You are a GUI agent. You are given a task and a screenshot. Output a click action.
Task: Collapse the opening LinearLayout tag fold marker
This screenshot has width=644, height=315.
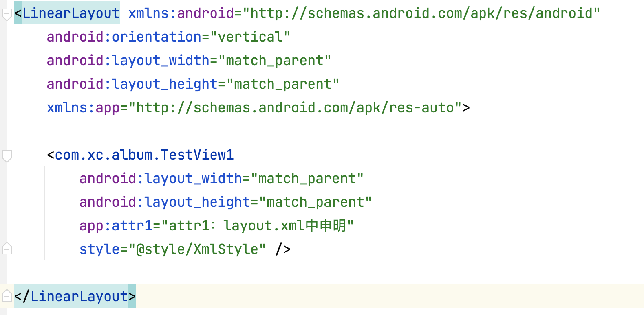pyautogui.click(x=7, y=15)
